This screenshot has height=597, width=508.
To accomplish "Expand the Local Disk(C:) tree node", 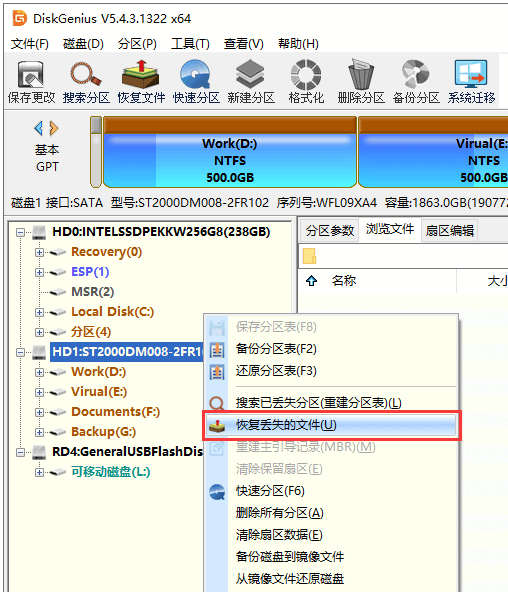I will tap(39, 312).
